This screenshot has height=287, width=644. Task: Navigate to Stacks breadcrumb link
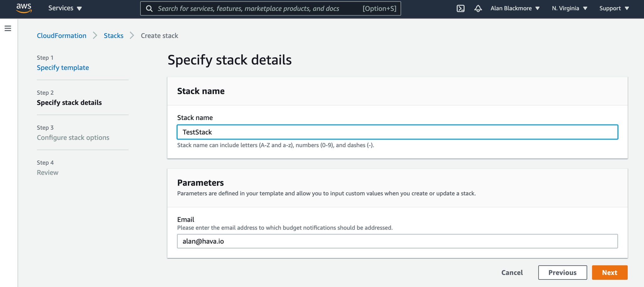pyautogui.click(x=114, y=35)
